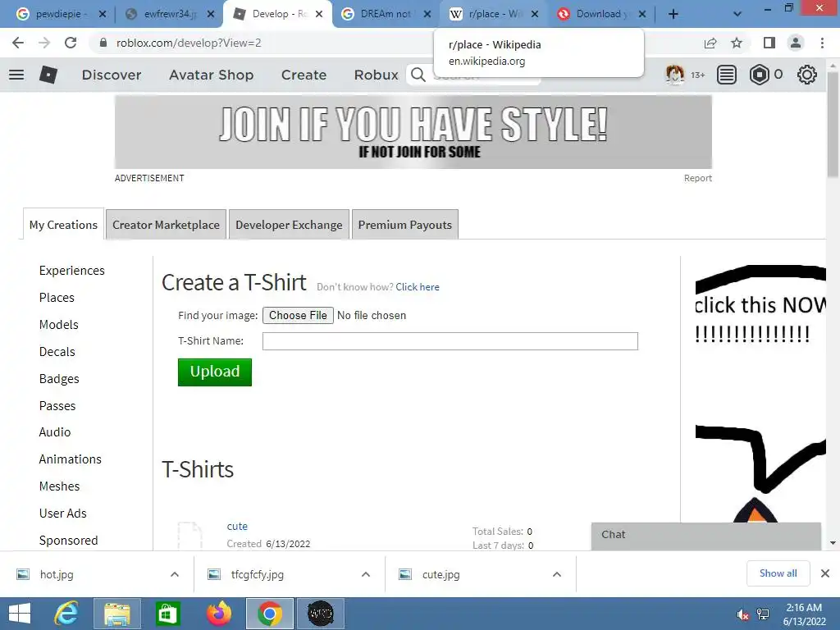Image resolution: width=840 pixels, height=630 pixels.
Task: Click the site lock icon in address bar
Action: 103,43
